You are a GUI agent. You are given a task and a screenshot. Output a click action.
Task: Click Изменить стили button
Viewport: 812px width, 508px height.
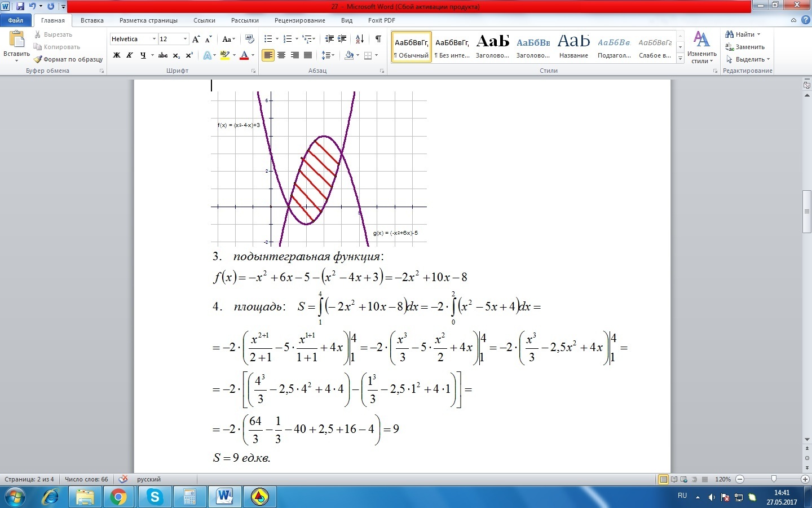click(x=702, y=47)
